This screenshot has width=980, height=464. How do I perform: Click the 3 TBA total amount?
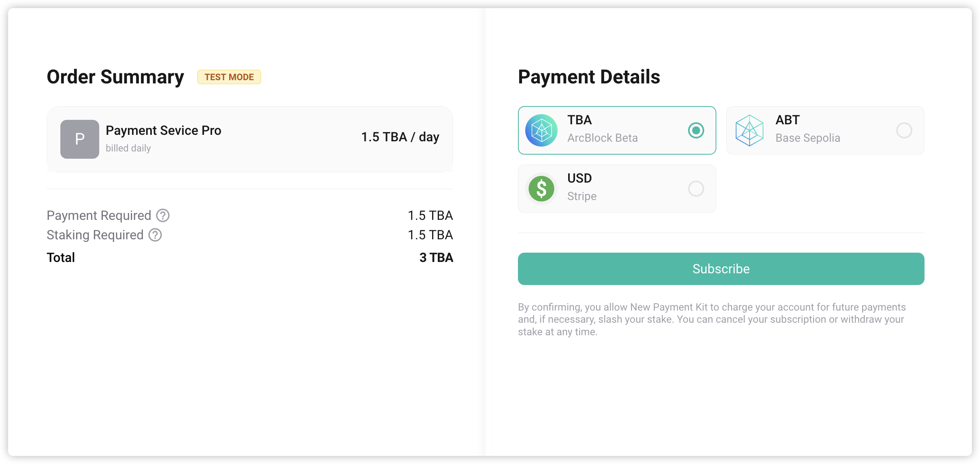click(x=436, y=258)
